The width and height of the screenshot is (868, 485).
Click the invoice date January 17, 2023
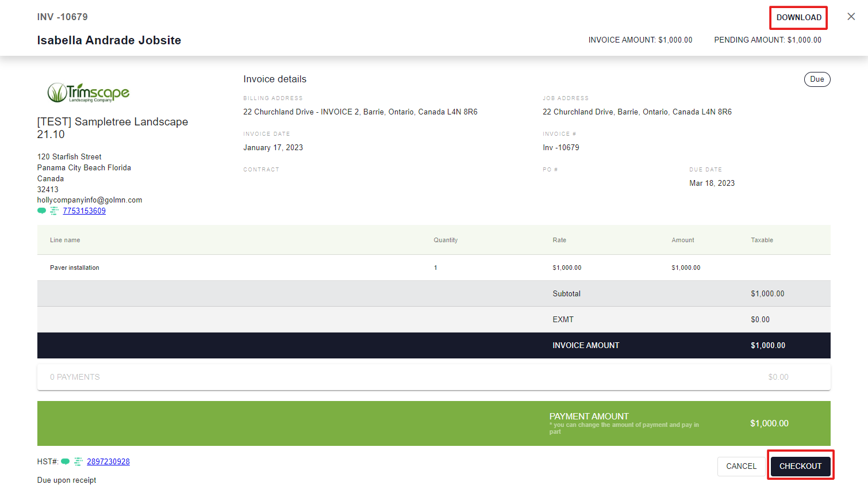[x=273, y=147]
